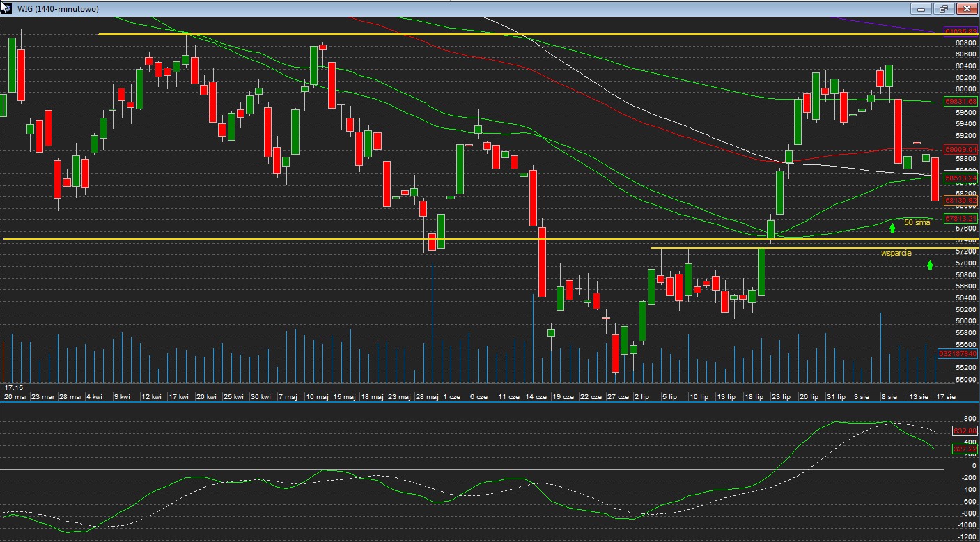Click the 61035.83 price label

[960, 32]
